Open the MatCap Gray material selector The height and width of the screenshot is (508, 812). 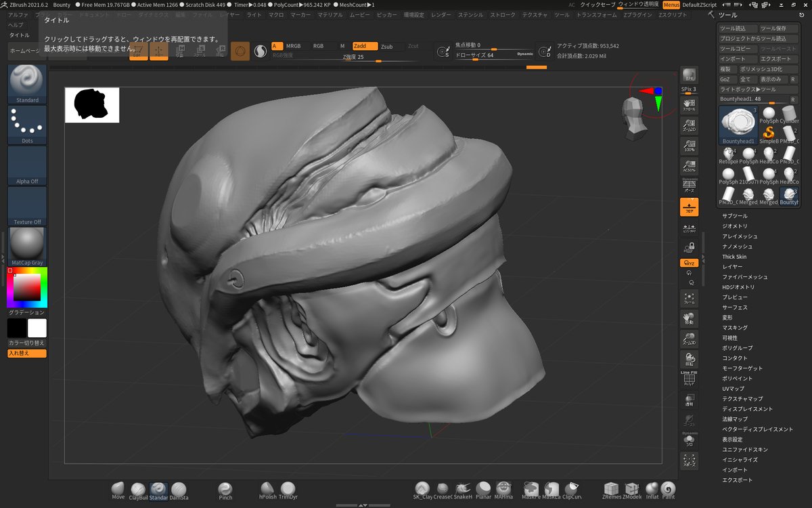[28, 247]
